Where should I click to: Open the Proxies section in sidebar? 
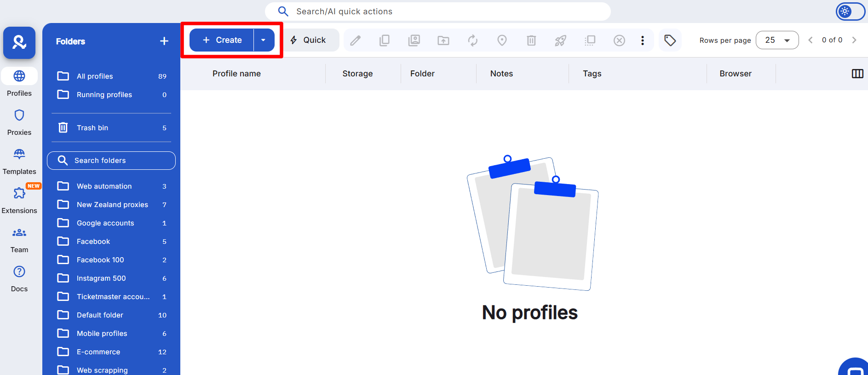[x=19, y=122]
